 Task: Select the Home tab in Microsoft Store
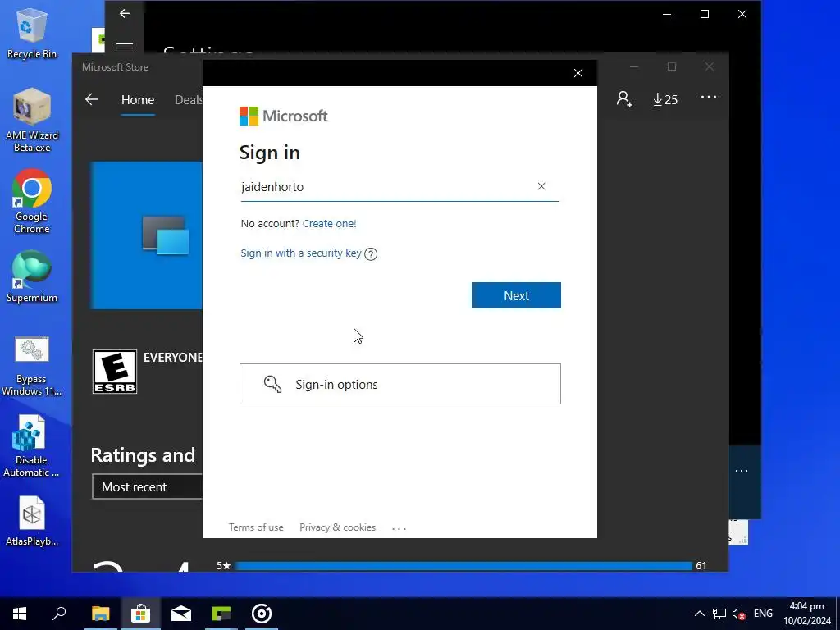tap(138, 100)
